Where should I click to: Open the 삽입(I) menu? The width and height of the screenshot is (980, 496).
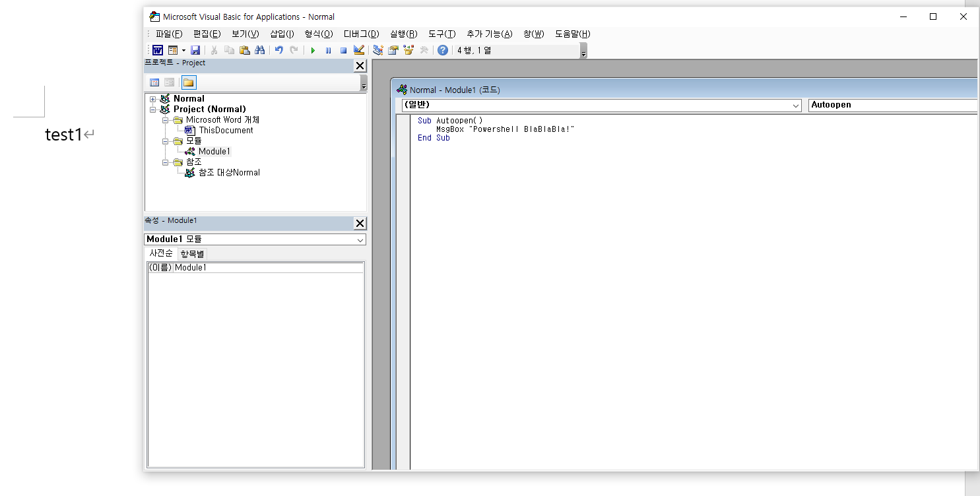click(282, 34)
